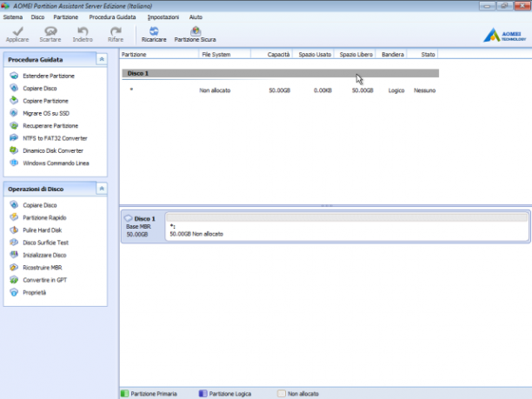Click the NTFS to FAT32 Converter icon

click(x=14, y=138)
